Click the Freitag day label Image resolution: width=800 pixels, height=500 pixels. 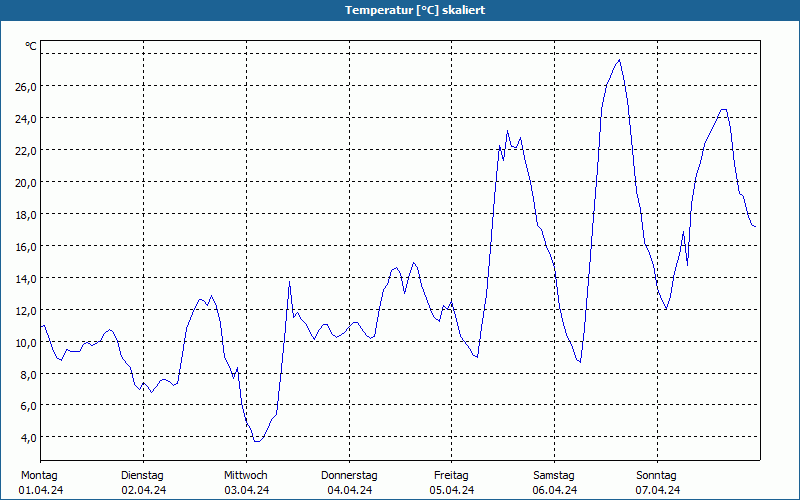(451, 476)
